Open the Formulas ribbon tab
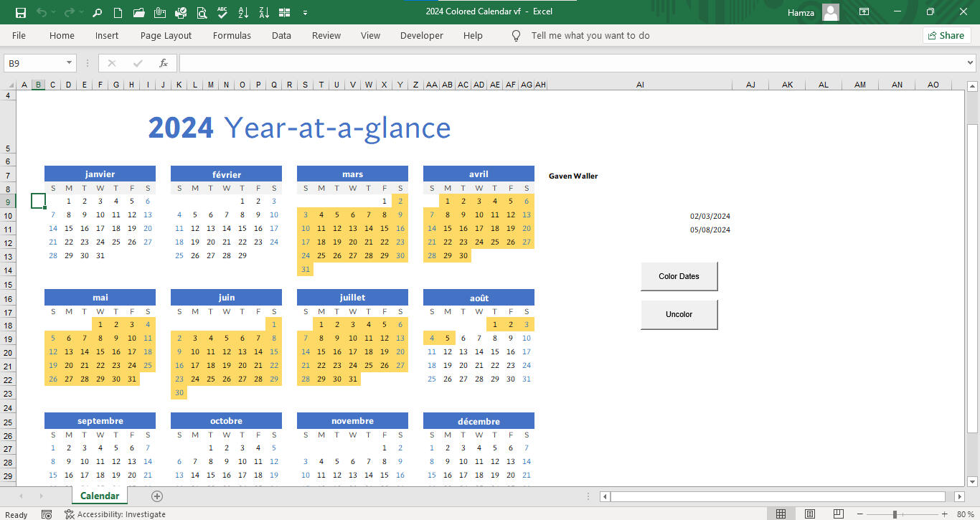The width and height of the screenshot is (980, 520). coord(232,35)
